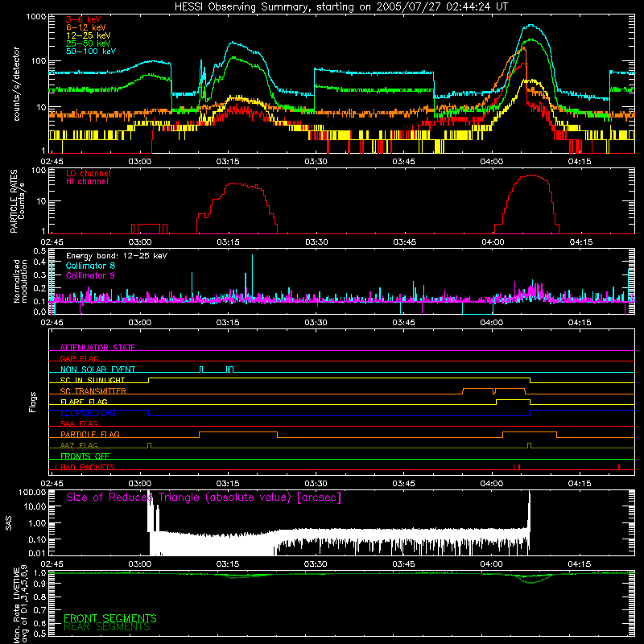Screen dimensions: 644x644
Task: Select the 3-6 keV legend label
Action: tap(84, 19)
